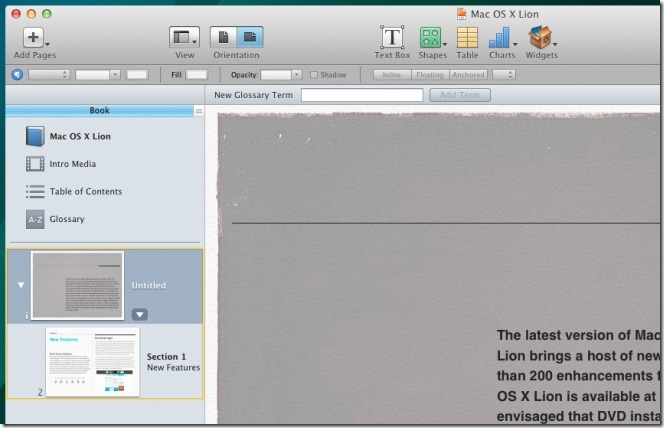Click the sidebar resize handle icon
The height and width of the screenshot is (428, 664).
[x=199, y=111]
